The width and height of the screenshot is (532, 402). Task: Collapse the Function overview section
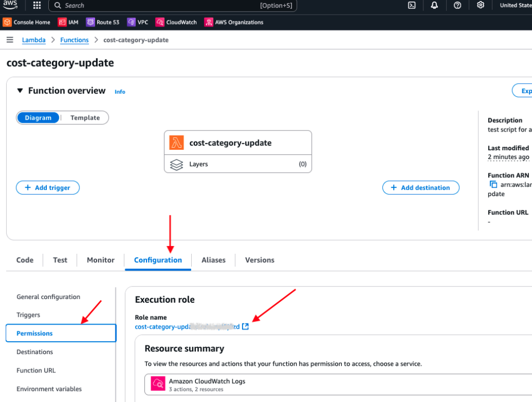[x=20, y=90]
